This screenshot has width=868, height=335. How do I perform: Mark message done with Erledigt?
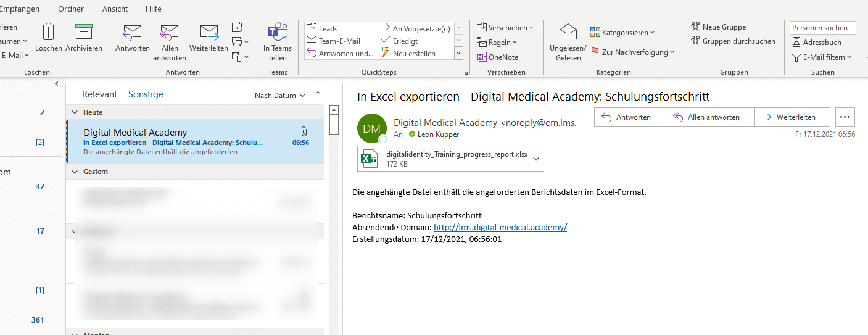coord(399,41)
